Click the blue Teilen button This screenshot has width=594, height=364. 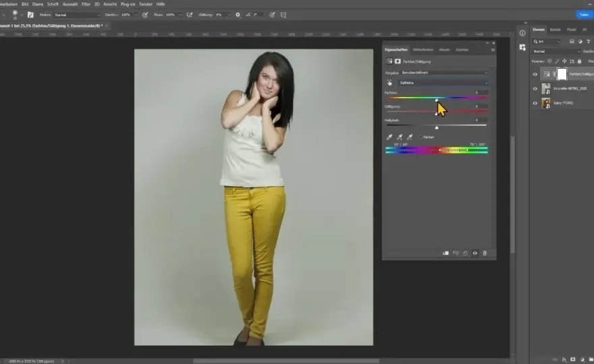pyautogui.click(x=584, y=15)
